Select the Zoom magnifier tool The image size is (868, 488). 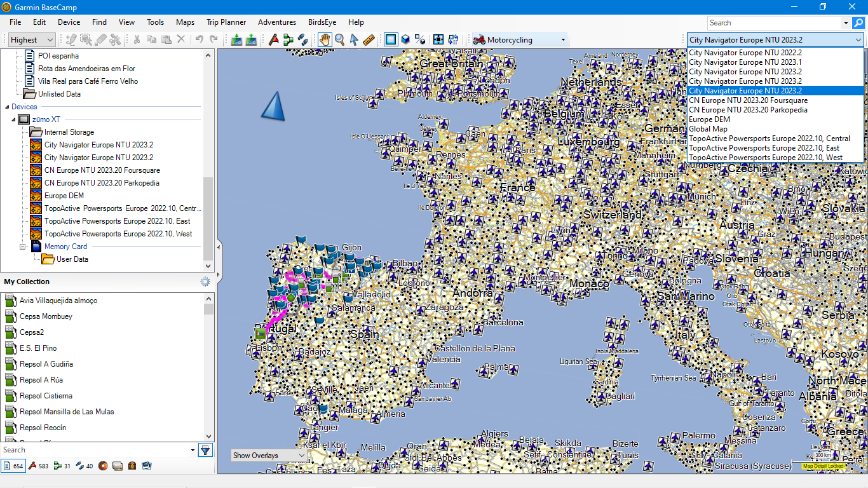(x=339, y=39)
